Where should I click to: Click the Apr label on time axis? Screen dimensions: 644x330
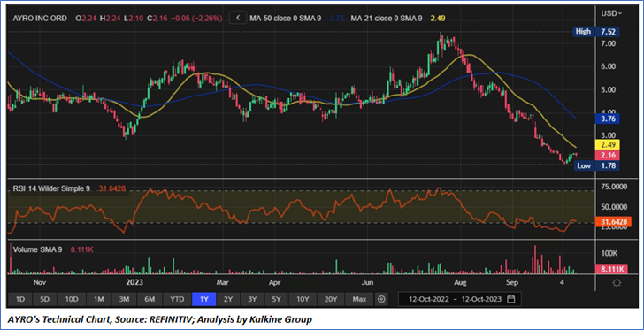click(x=274, y=283)
